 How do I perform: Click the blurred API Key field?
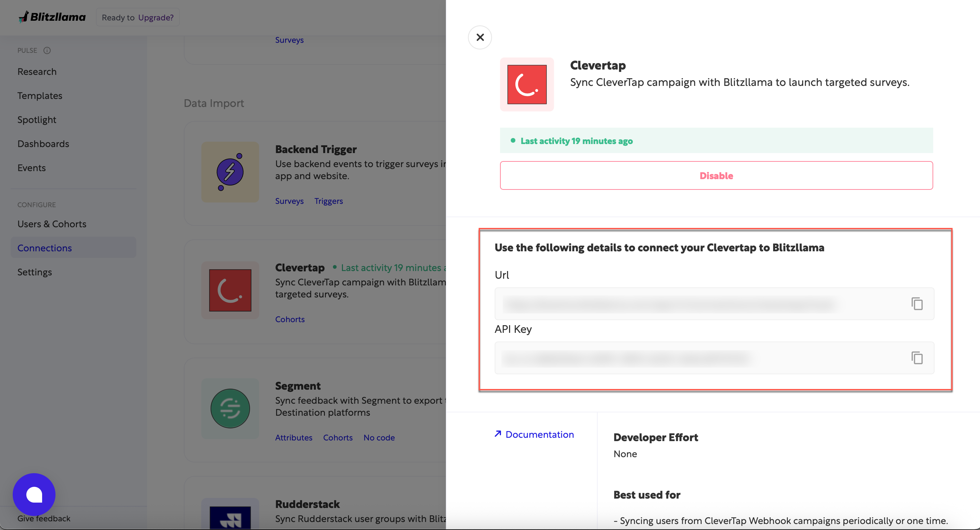click(714, 358)
